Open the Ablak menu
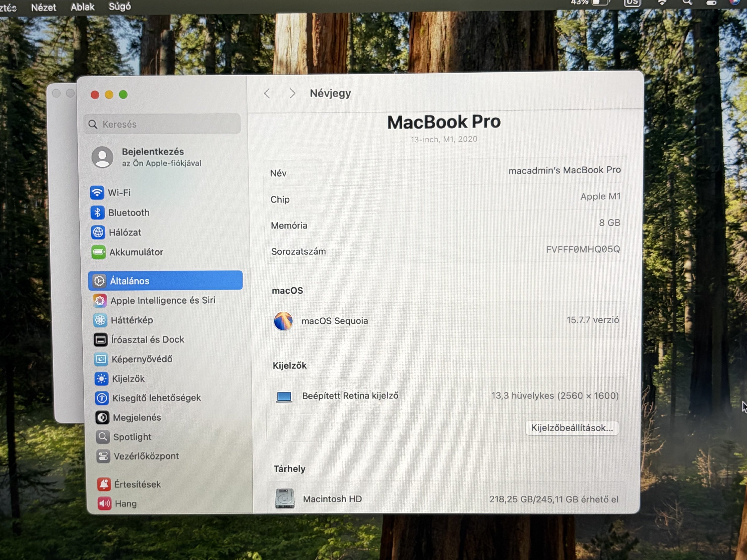Screen dimensions: 747x560 [x=82, y=7]
